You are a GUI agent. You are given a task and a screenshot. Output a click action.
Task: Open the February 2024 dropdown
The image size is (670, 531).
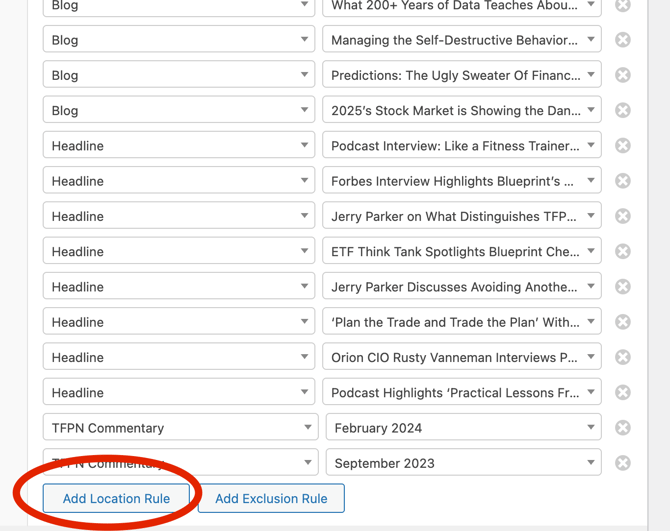tap(463, 428)
